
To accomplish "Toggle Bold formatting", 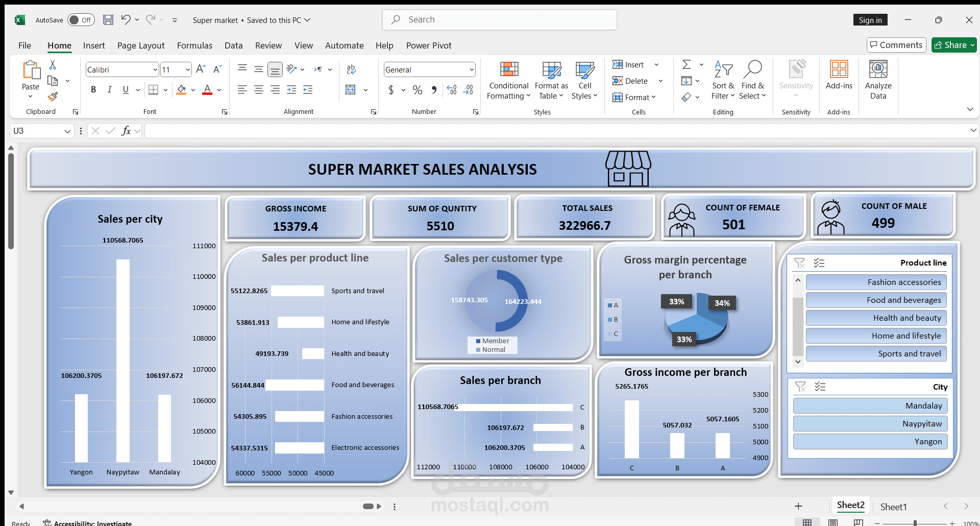I will click(x=93, y=89).
